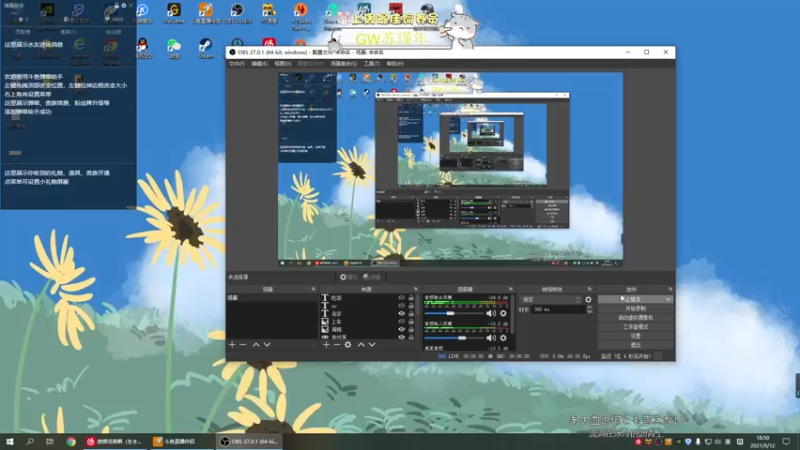800x450 pixels.
Task: Open settings gear of second mixer channel
Action: [x=503, y=338]
